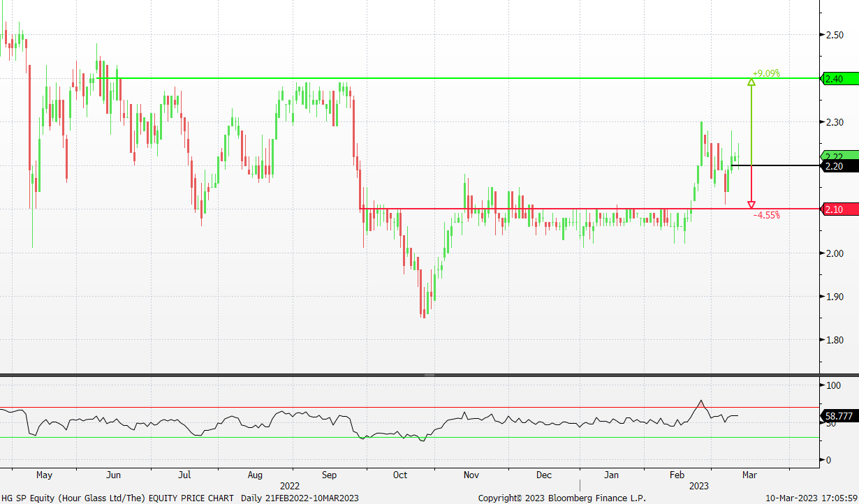
Task: Click the 1.80 price axis label
Action: click(835, 341)
